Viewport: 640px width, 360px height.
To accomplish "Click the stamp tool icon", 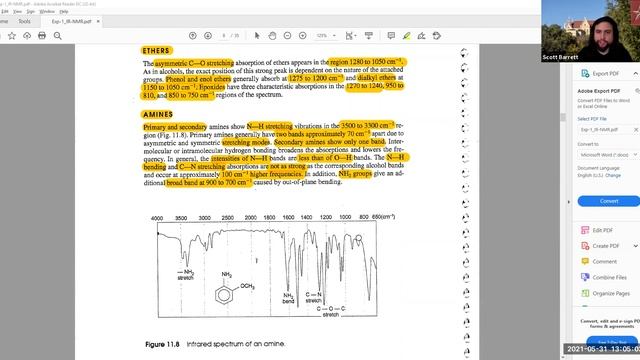I will pyautogui.click(x=437, y=36).
